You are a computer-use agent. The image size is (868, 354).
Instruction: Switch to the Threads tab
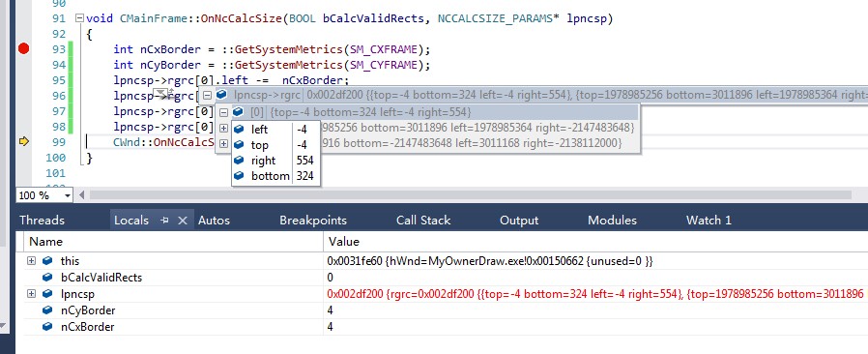pyautogui.click(x=43, y=220)
